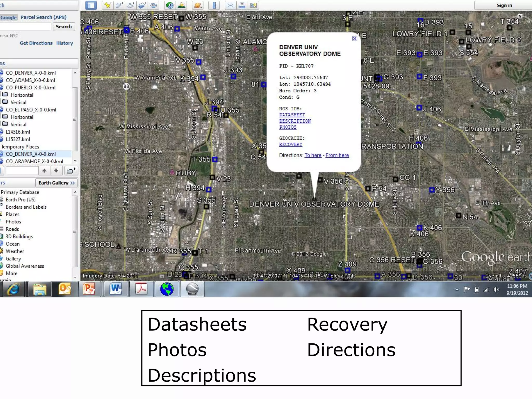Image resolution: width=532 pixels, height=399 pixels.
Task: Click the move-up arrow button in Places
Action: pyautogui.click(x=44, y=171)
